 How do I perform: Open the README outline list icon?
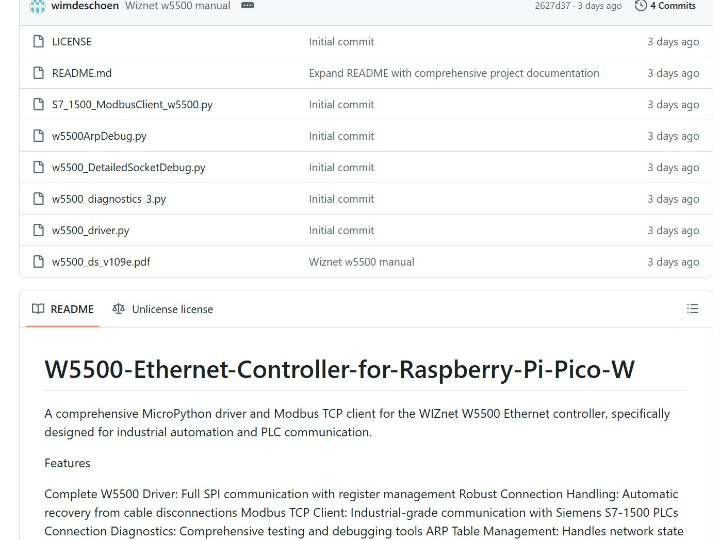click(x=692, y=309)
